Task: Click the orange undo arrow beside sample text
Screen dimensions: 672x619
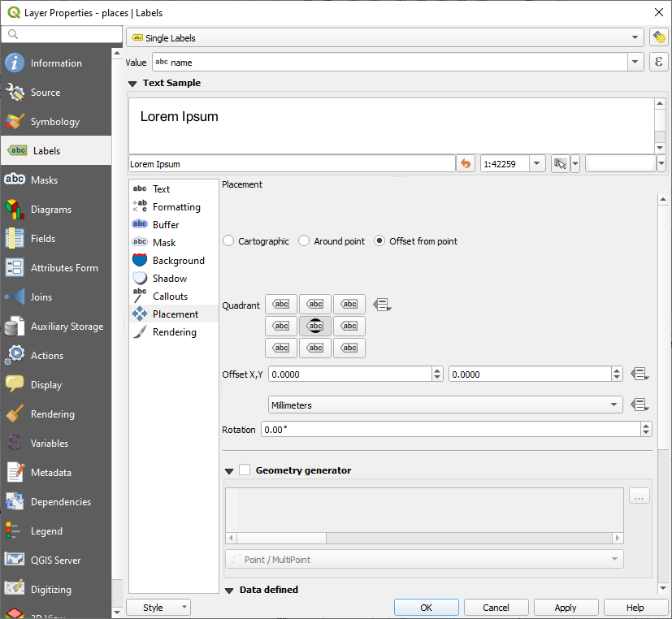Action: (466, 163)
